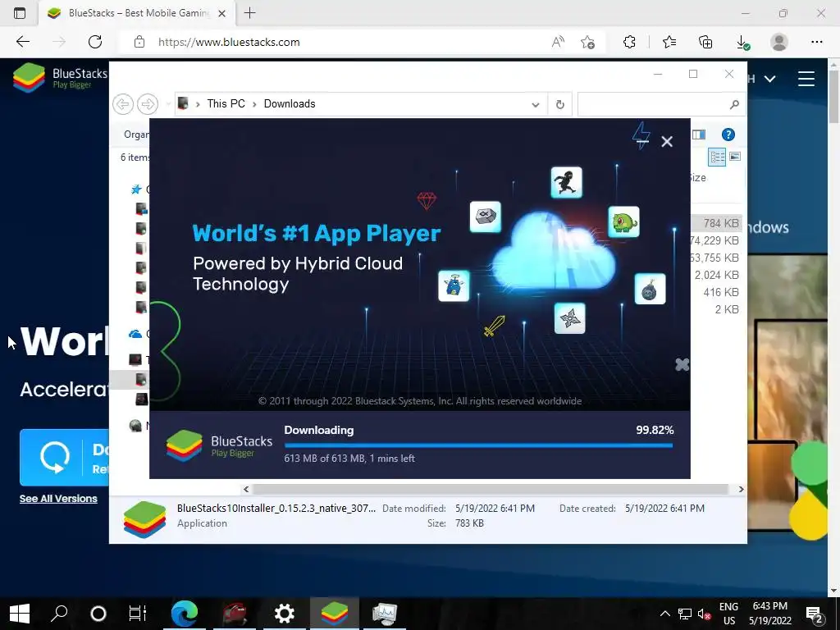
Task: Click 'Downloads' in Explorer breadcrumb
Action: pyautogui.click(x=290, y=104)
